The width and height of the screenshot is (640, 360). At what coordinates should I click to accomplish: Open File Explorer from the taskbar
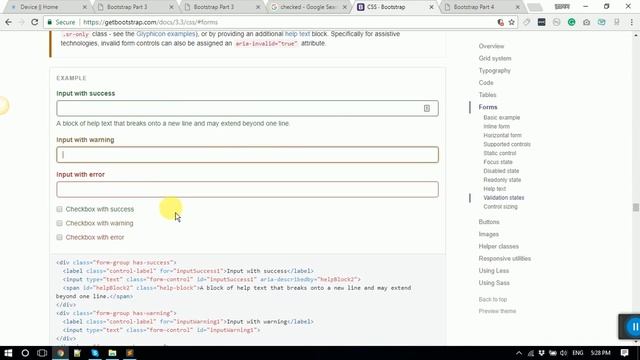click(112, 353)
